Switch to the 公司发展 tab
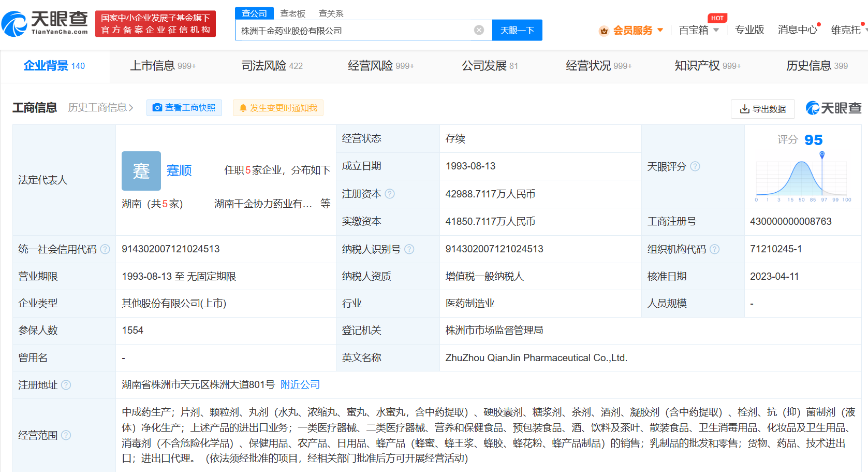 pos(490,66)
